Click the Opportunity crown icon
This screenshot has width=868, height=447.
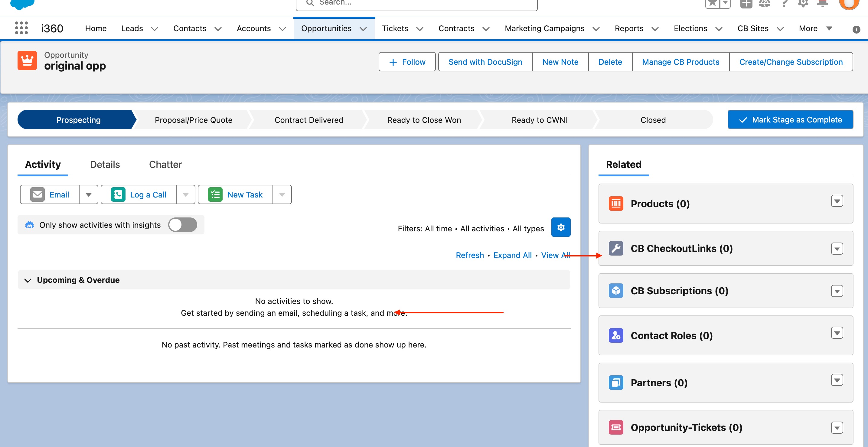[x=27, y=60]
